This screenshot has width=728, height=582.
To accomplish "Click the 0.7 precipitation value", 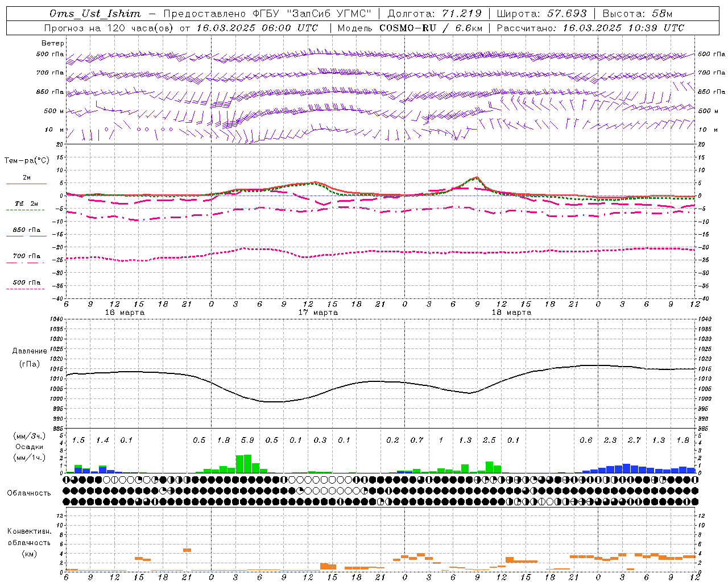I will pyautogui.click(x=417, y=440).
